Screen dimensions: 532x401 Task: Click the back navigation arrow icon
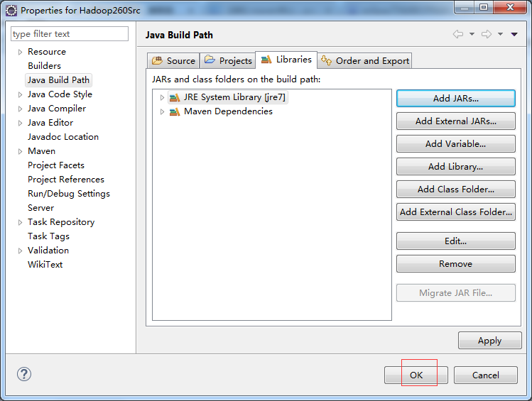click(458, 34)
